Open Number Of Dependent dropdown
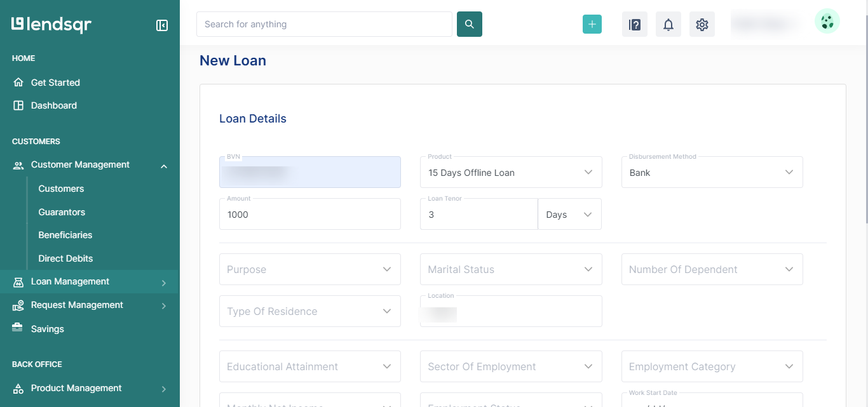 click(712, 269)
